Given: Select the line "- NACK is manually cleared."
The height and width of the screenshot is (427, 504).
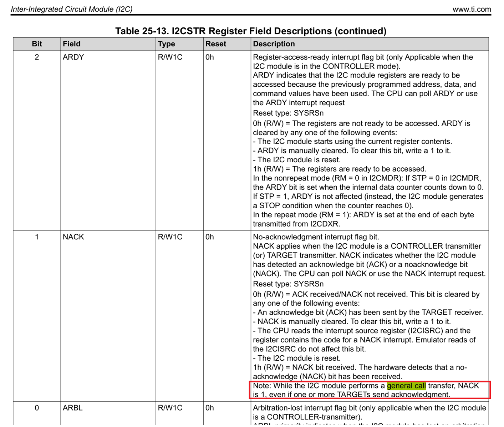Looking at the screenshot, I should 352,321.
